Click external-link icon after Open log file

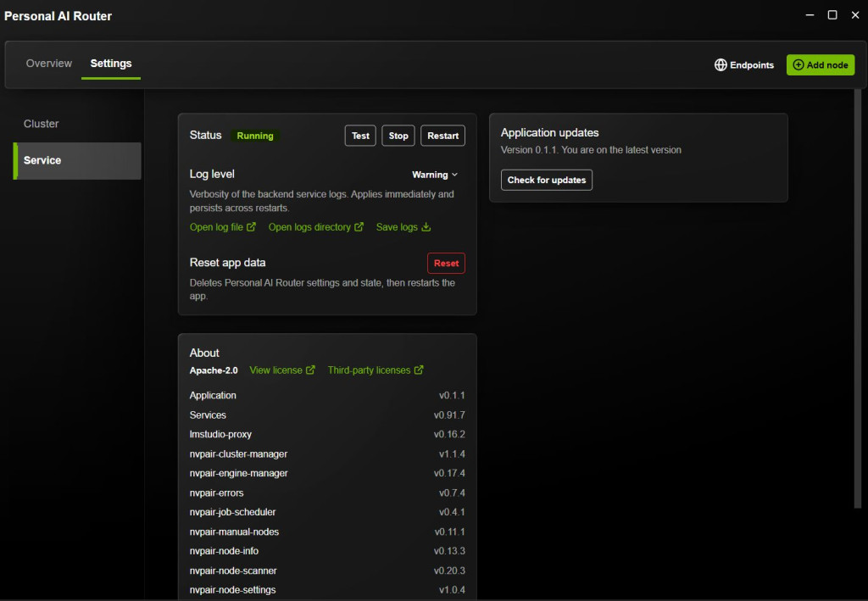pos(251,227)
